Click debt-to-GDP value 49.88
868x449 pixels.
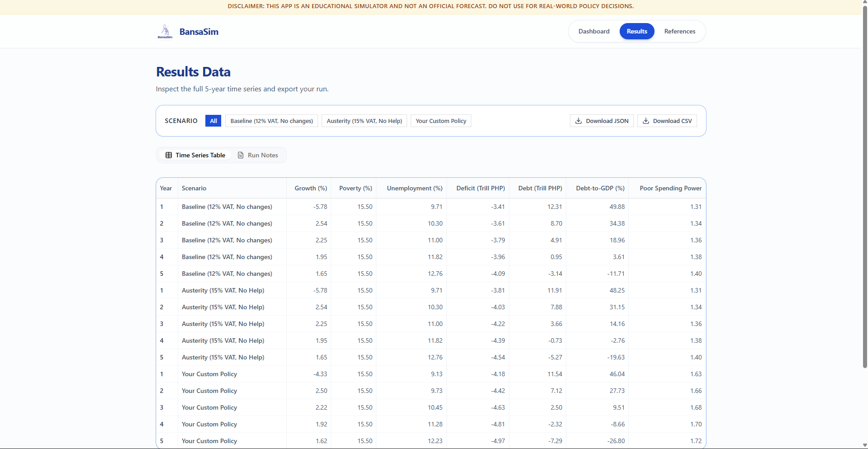(617, 207)
